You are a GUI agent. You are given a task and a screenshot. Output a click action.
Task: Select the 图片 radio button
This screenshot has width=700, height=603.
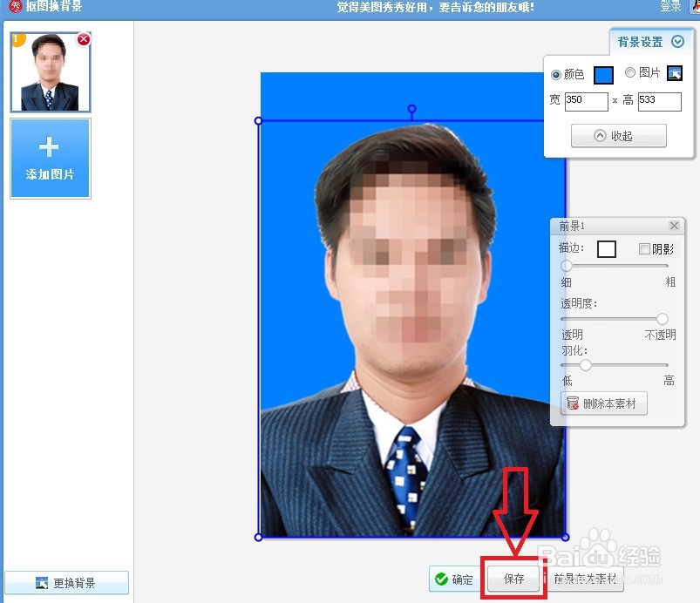(630, 74)
